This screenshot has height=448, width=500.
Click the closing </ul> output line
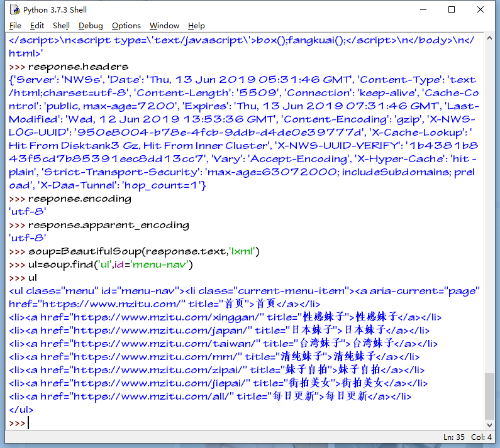(21, 410)
